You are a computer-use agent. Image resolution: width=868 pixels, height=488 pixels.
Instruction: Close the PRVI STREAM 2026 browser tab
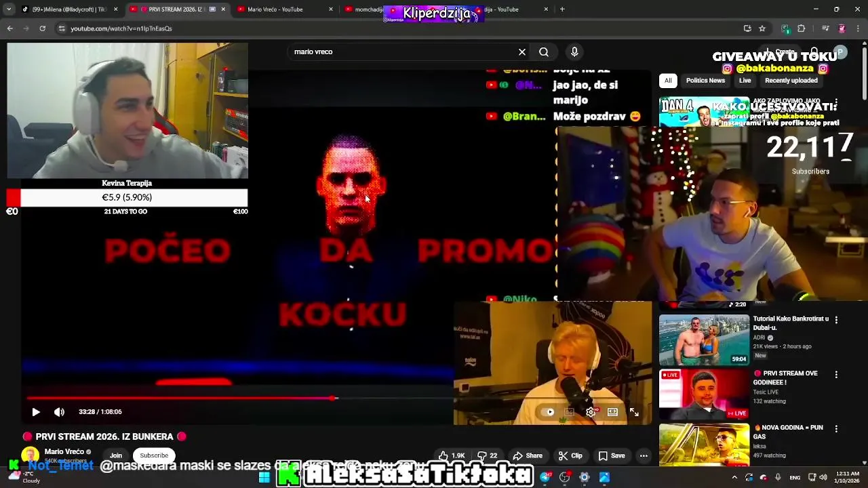coord(223,9)
